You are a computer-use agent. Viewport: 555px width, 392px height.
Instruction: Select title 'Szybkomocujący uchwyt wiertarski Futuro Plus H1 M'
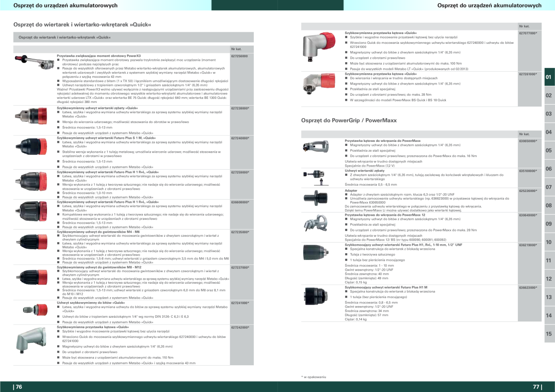[386, 287]
